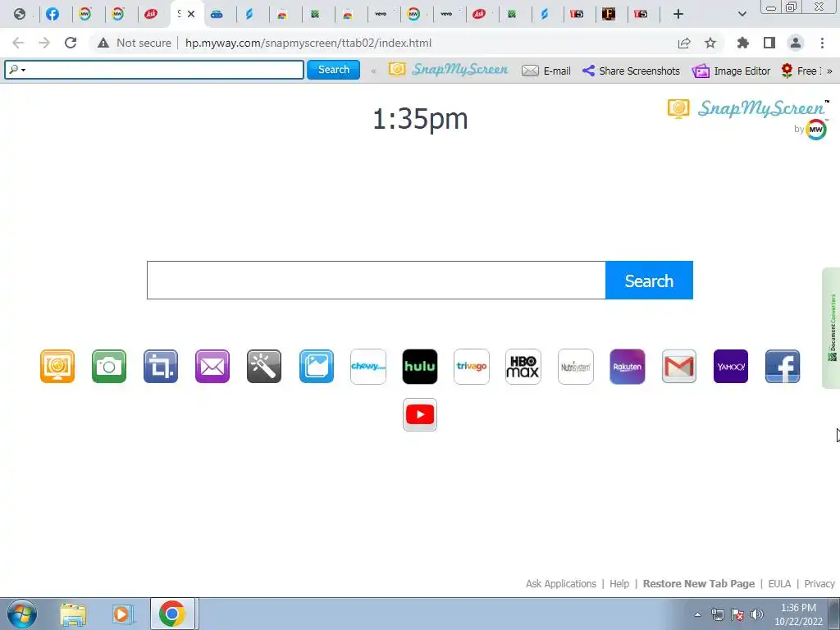Expand the search tabs chevron
The height and width of the screenshot is (630, 840).
[x=742, y=14]
